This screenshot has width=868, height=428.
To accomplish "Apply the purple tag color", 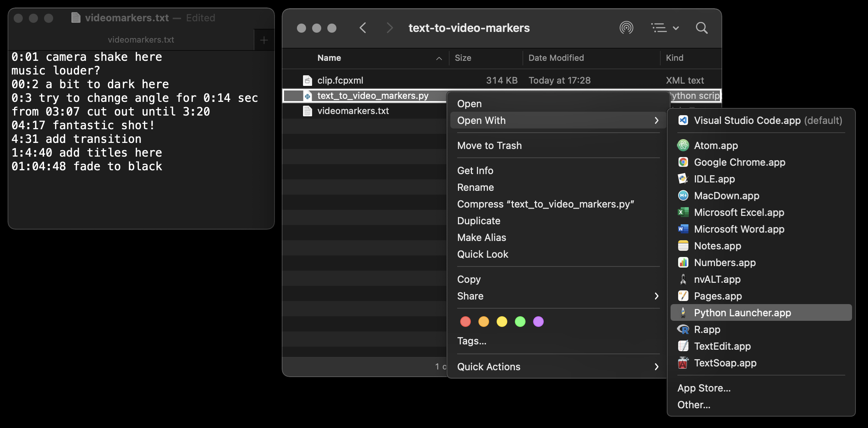I will 538,322.
